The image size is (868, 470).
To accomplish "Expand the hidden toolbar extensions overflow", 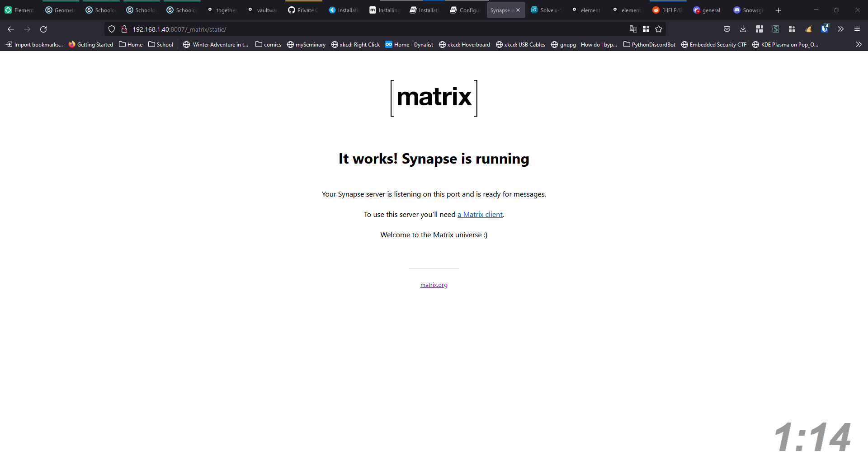I will (x=840, y=29).
